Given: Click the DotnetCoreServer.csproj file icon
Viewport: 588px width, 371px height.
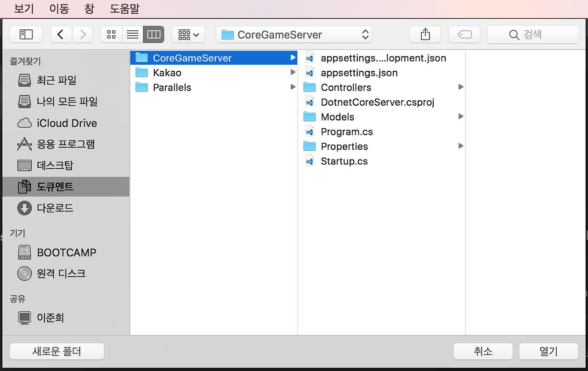Looking at the screenshot, I should (310, 102).
